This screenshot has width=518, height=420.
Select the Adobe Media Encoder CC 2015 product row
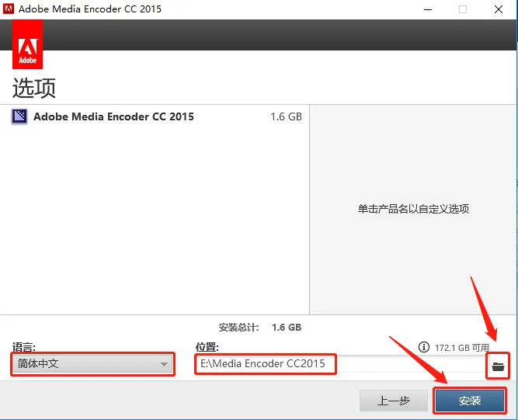(155, 116)
